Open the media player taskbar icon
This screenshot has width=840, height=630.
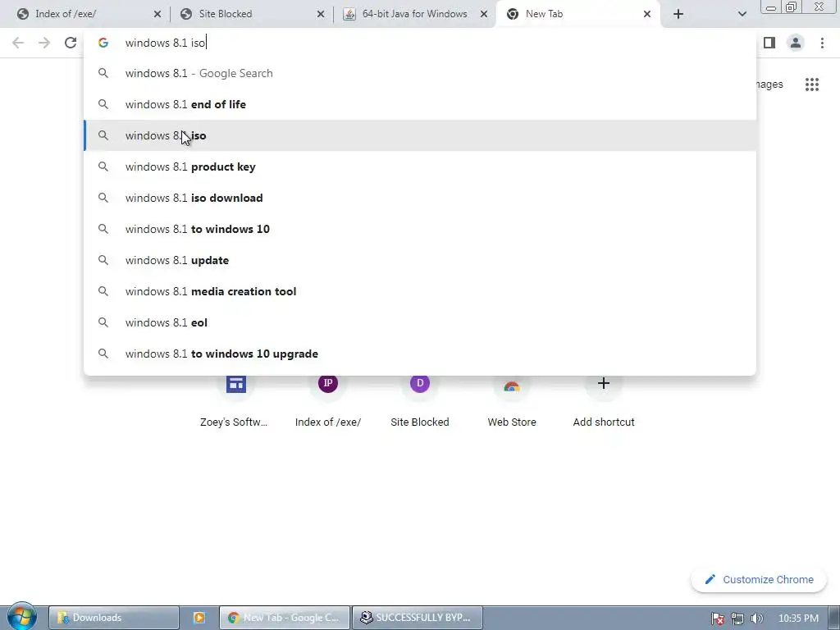[199, 618]
